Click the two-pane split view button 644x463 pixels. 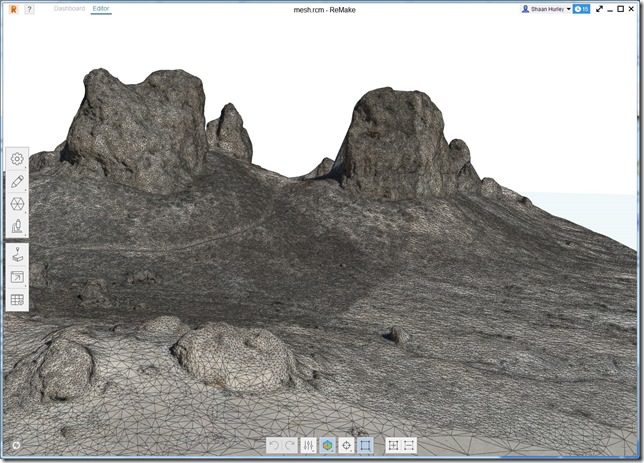click(x=409, y=445)
